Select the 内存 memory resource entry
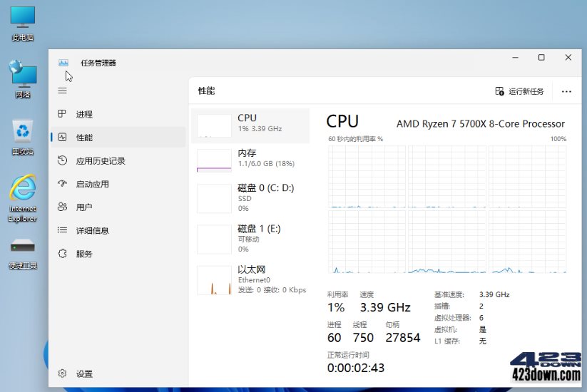The image size is (587, 392). tap(250, 160)
